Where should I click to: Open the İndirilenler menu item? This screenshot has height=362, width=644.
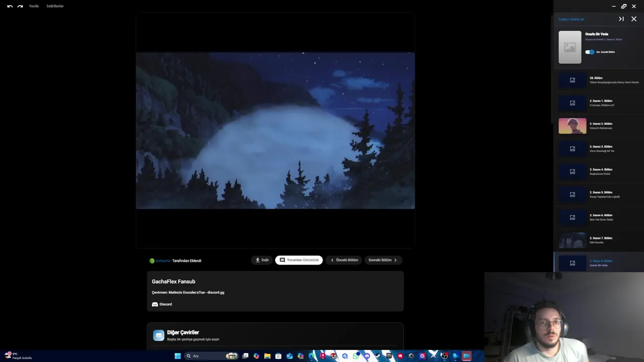[55, 6]
